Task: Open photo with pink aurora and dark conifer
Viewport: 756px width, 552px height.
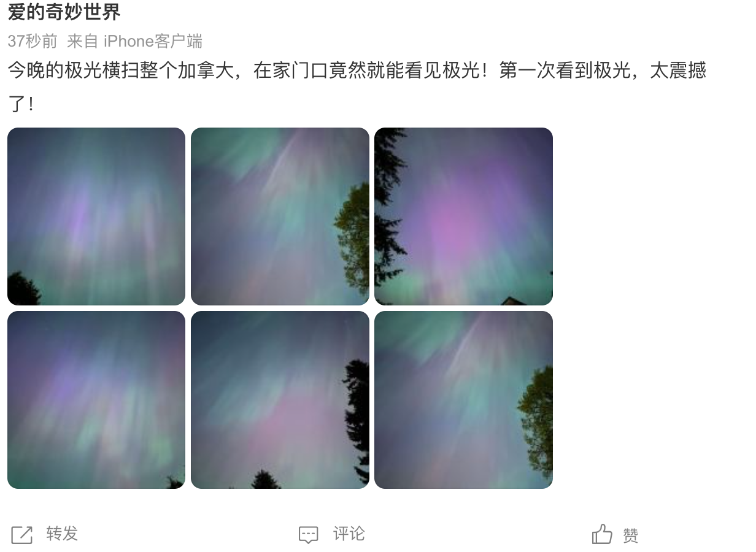Action: coord(280,400)
